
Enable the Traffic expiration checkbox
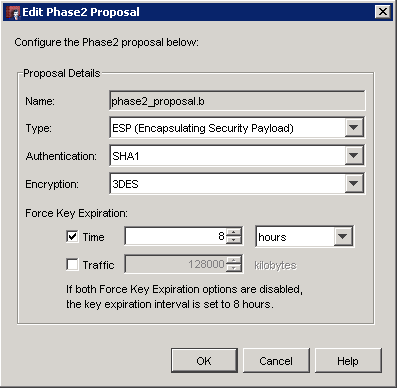click(72, 265)
